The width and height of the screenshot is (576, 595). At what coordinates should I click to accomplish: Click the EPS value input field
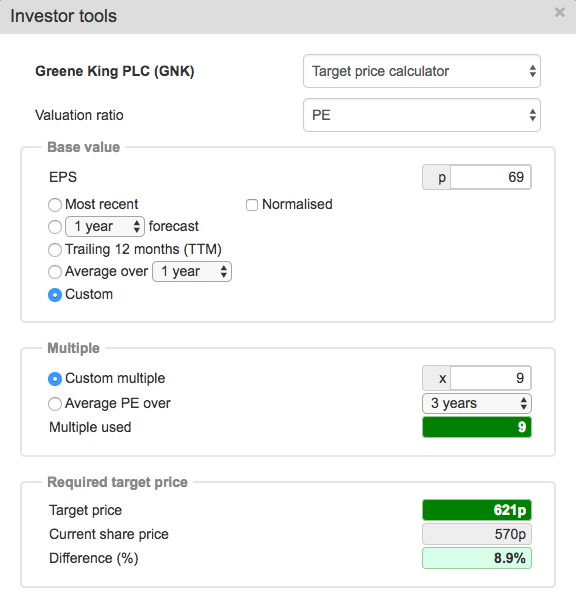[491, 177]
